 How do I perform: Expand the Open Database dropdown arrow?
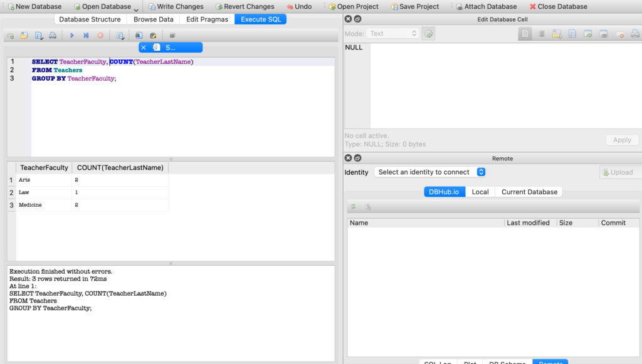(x=136, y=8)
